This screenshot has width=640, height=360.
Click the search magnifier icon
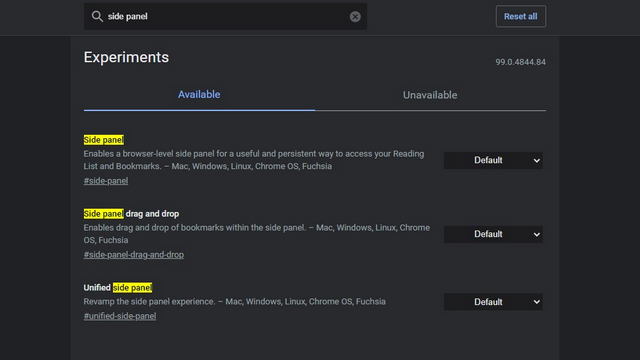[x=97, y=16]
